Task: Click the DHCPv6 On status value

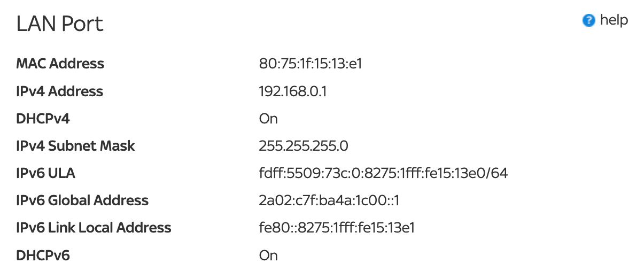Action: tap(268, 255)
